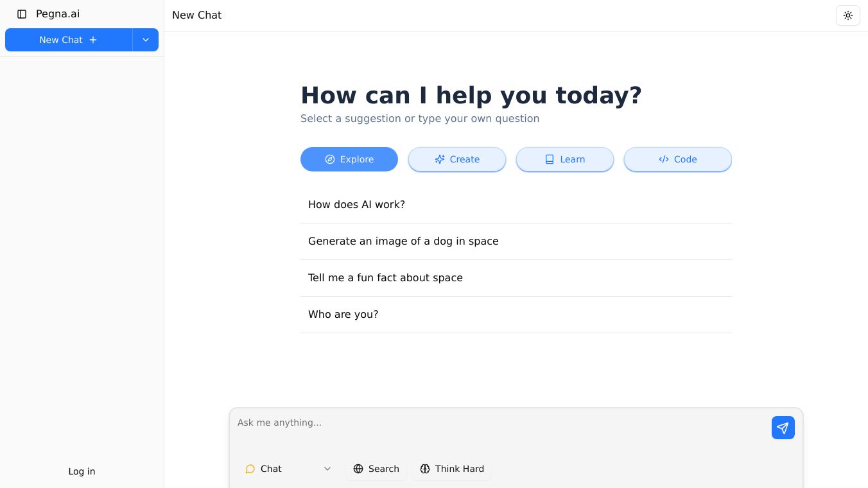
Task: Pick "Tell me a fun fact about space"
Action: [x=385, y=278]
